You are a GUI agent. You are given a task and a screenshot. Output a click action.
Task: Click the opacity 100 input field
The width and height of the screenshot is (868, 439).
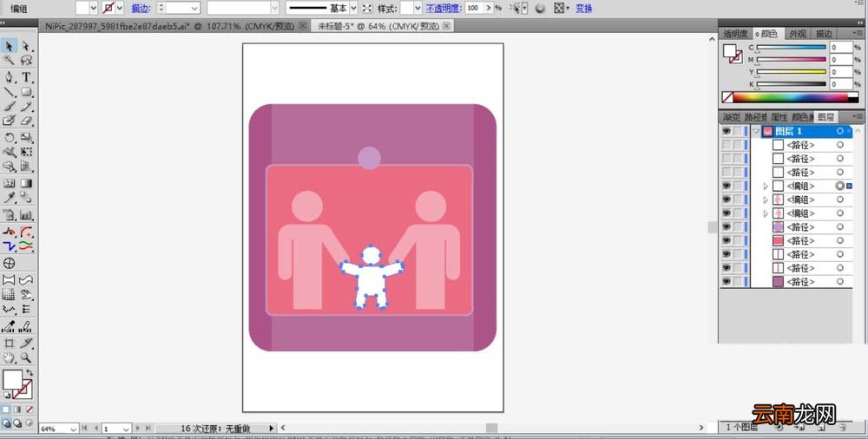coord(476,9)
